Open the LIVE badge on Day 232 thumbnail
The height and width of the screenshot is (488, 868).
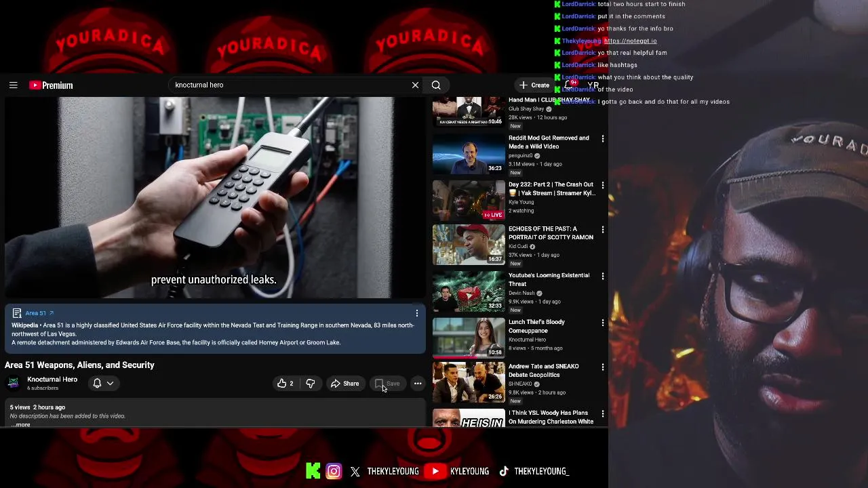[x=493, y=215]
